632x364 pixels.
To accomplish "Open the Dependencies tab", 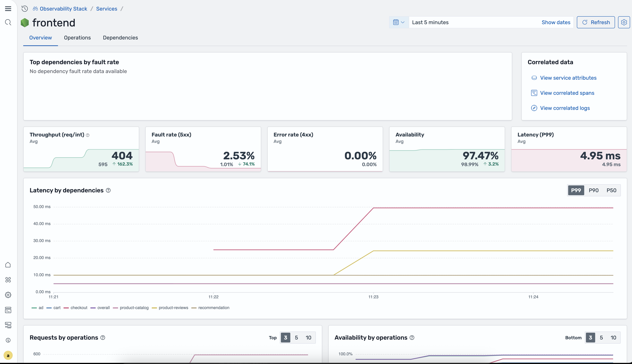I will click(x=120, y=38).
